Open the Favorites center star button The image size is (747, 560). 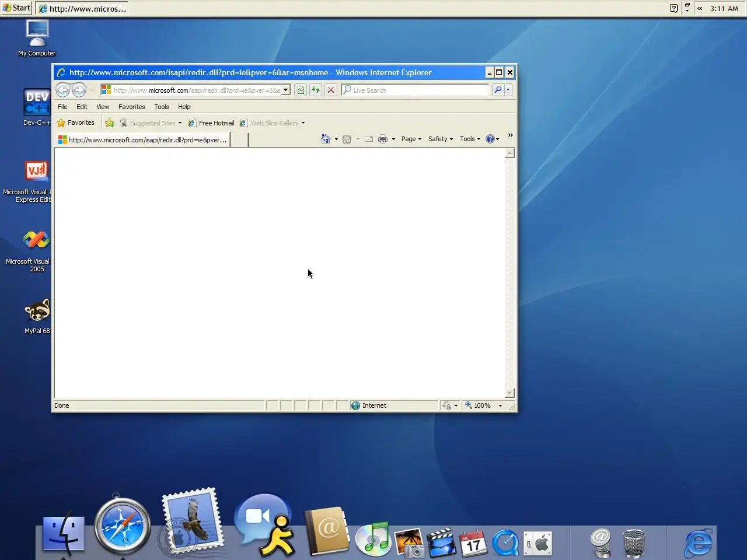(x=75, y=123)
